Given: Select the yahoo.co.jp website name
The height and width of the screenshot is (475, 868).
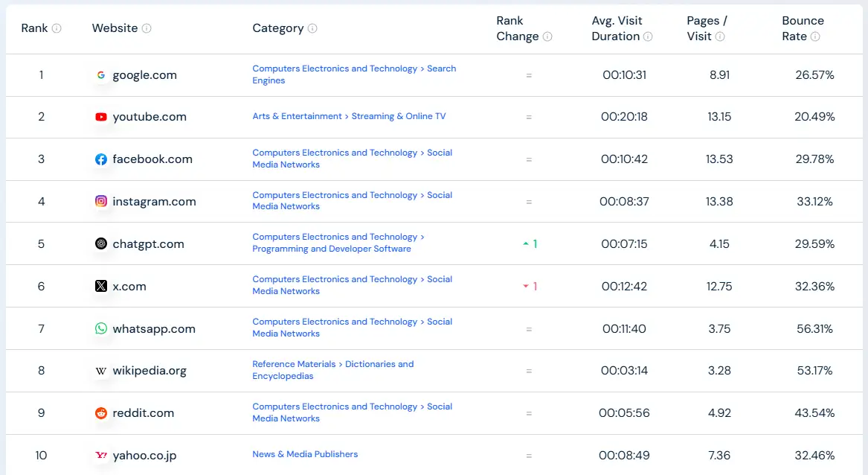Looking at the screenshot, I should 144,455.
